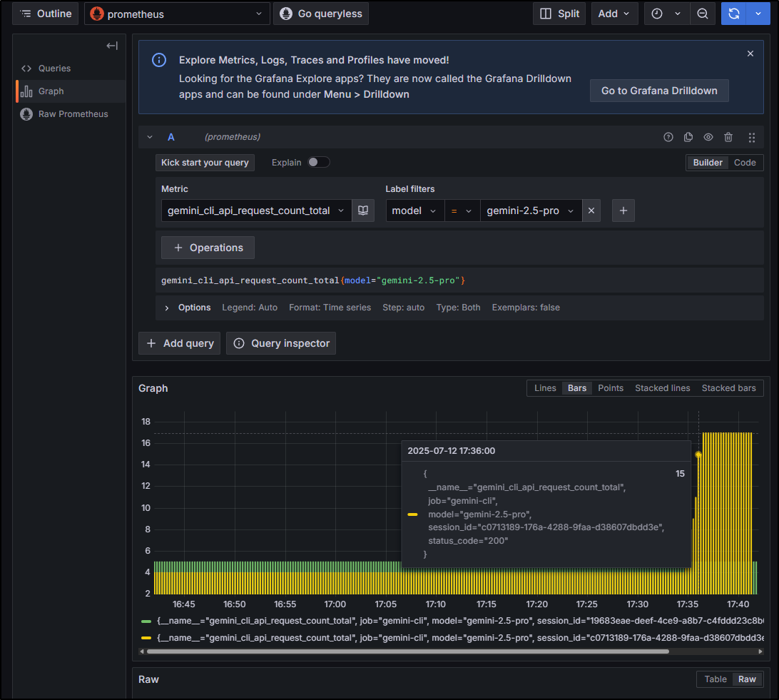The width and height of the screenshot is (779, 700).
Task: Click the left arrow of legend scrollbar
Action: click(142, 651)
